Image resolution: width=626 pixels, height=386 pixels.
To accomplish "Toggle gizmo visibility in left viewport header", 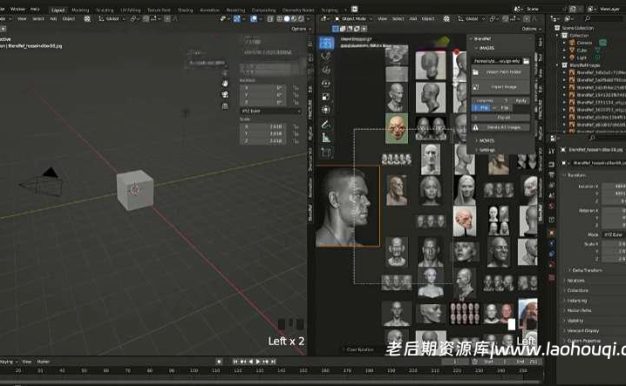I will tap(237, 19).
